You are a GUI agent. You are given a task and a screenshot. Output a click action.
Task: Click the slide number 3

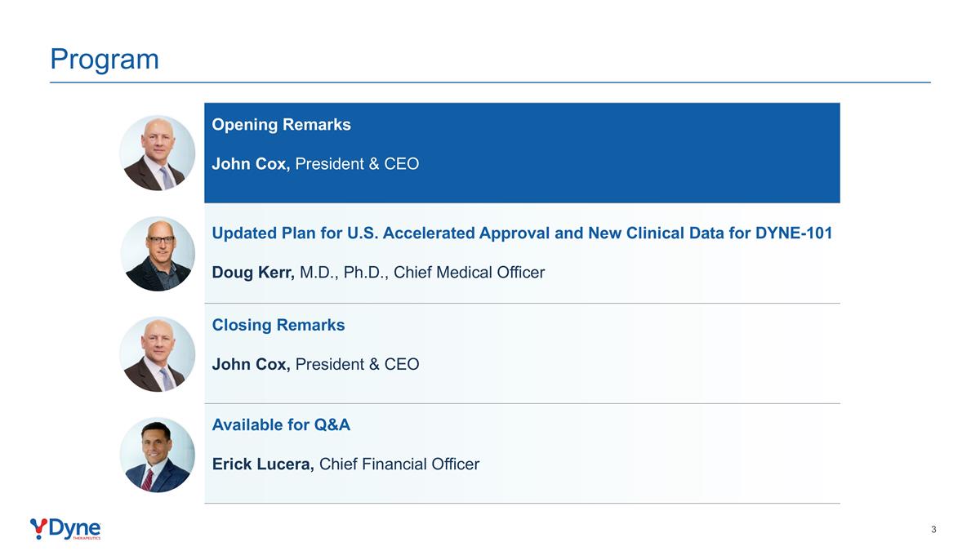pyautogui.click(x=933, y=530)
